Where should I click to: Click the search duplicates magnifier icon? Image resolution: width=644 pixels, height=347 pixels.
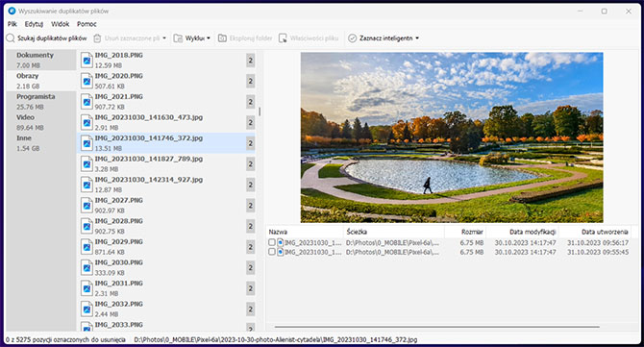[x=11, y=38]
